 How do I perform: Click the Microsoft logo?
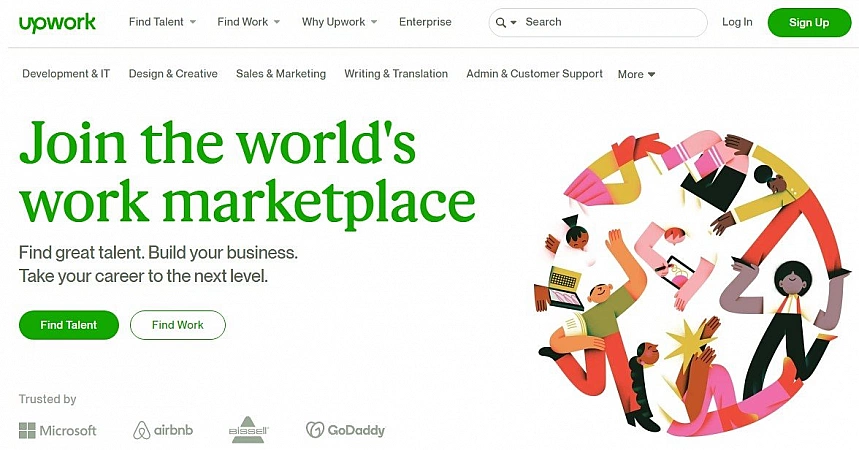point(58,430)
